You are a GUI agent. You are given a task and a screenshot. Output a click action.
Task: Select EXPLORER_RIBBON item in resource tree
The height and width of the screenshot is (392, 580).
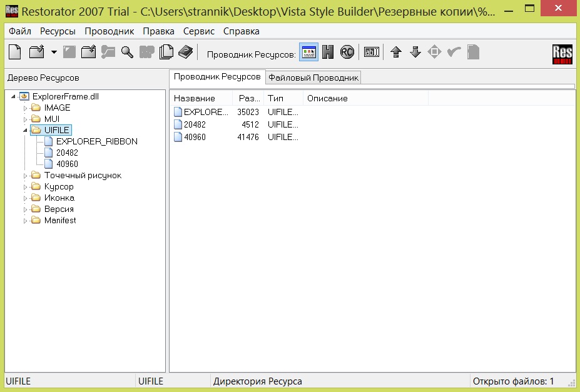click(96, 141)
